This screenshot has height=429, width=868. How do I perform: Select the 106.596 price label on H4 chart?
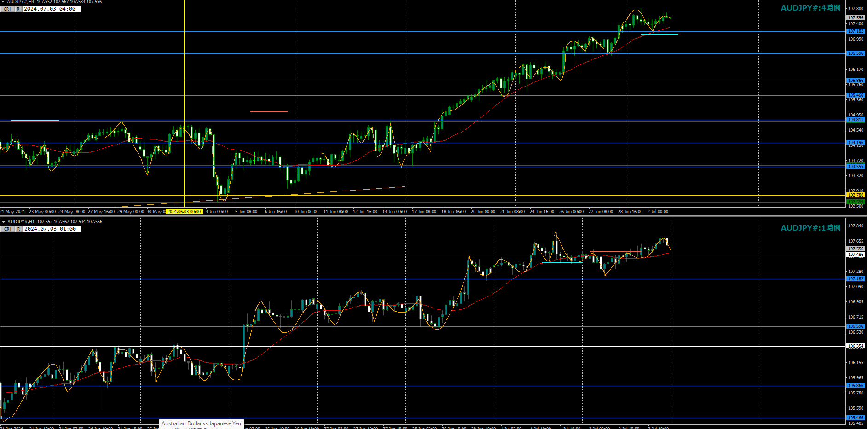click(x=856, y=53)
